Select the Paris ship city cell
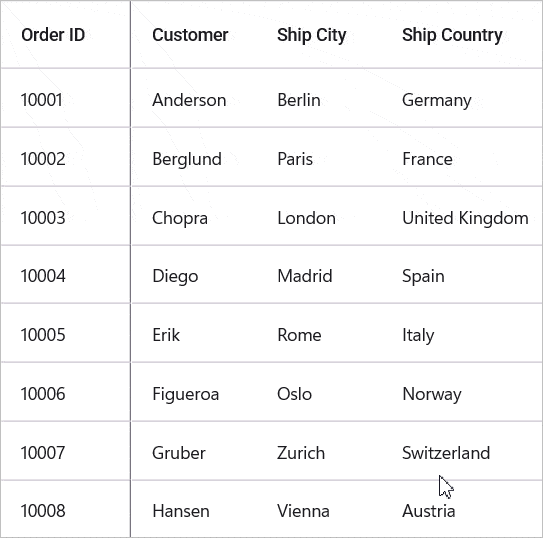The width and height of the screenshot is (543, 538). point(319,157)
